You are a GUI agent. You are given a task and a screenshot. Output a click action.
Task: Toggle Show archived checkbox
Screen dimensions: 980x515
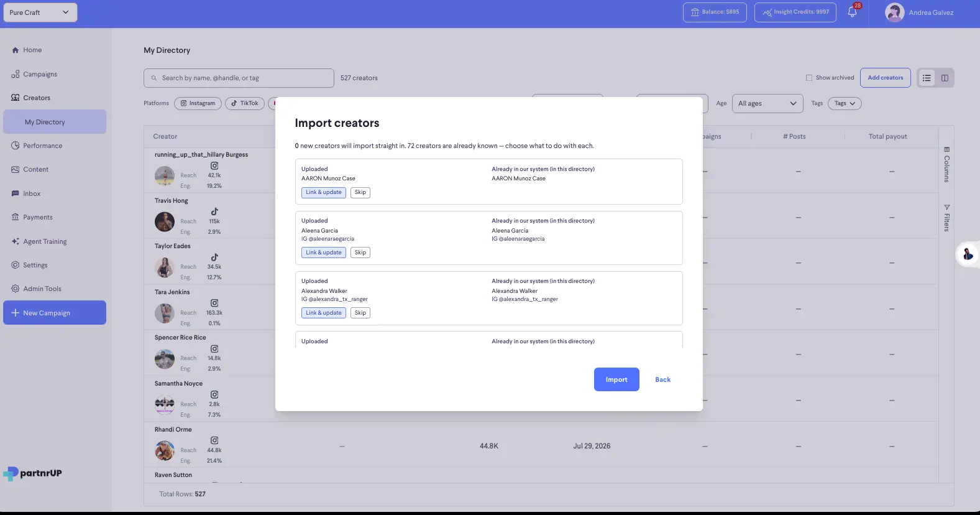point(809,78)
